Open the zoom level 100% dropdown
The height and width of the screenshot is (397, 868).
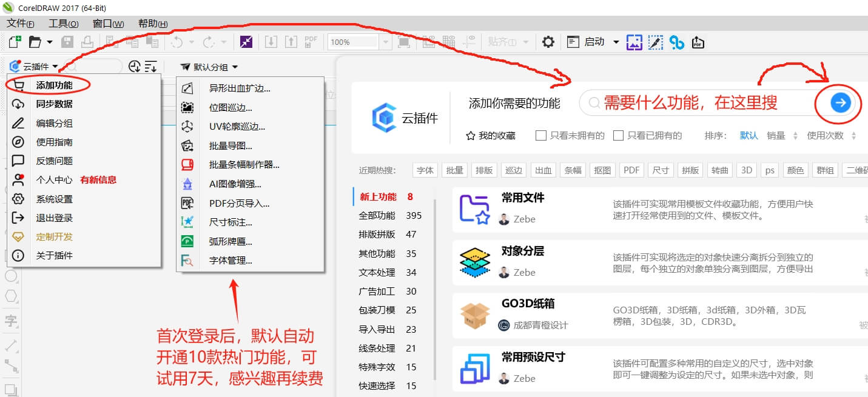(386, 42)
